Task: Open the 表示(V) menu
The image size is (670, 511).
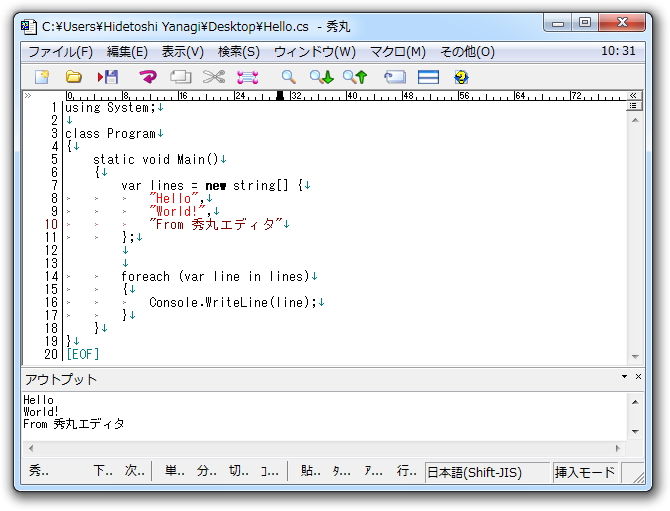Action: pyautogui.click(x=182, y=52)
